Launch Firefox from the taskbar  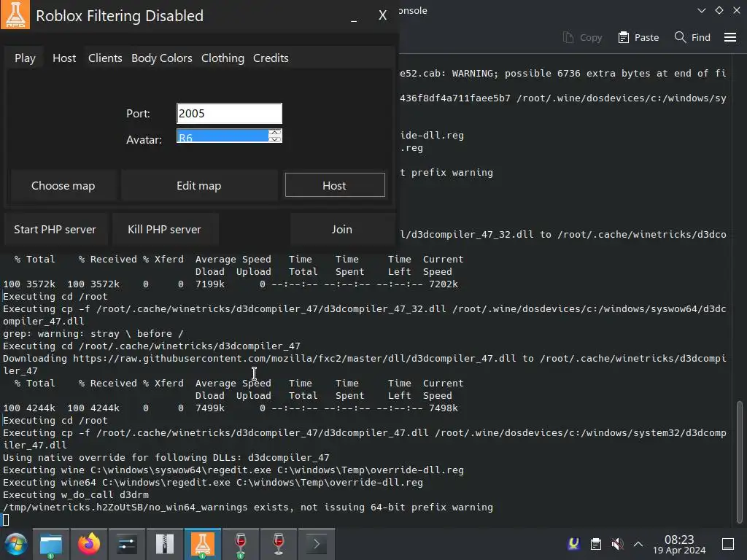[89, 544]
